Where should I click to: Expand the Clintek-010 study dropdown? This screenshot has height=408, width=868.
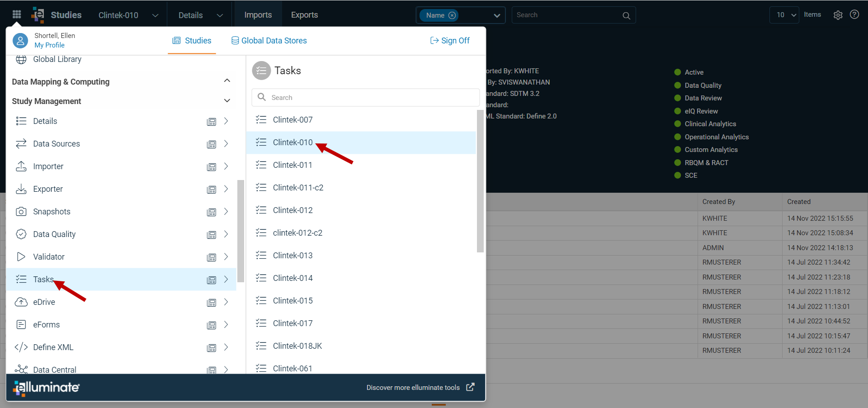tap(156, 15)
